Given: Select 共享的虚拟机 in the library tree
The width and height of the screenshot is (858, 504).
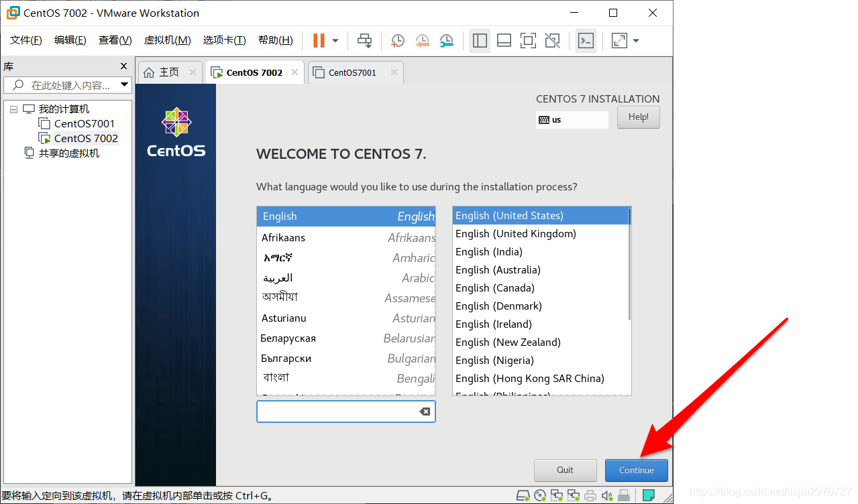Looking at the screenshot, I should 69,153.
